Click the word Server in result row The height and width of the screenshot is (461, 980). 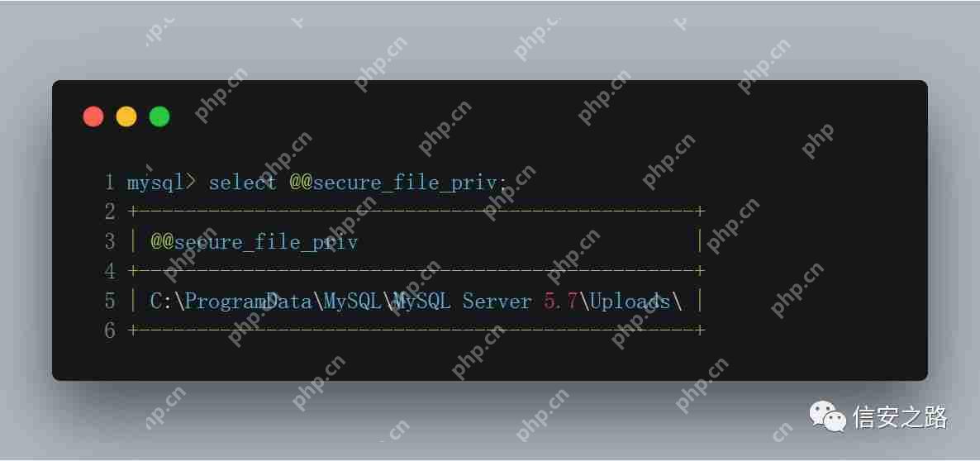coord(497,302)
